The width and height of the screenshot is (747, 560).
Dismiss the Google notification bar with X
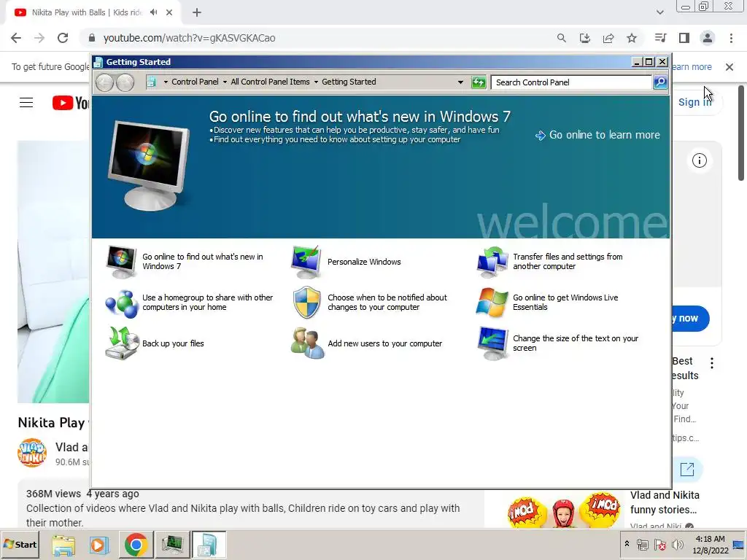click(x=729, y=67)
